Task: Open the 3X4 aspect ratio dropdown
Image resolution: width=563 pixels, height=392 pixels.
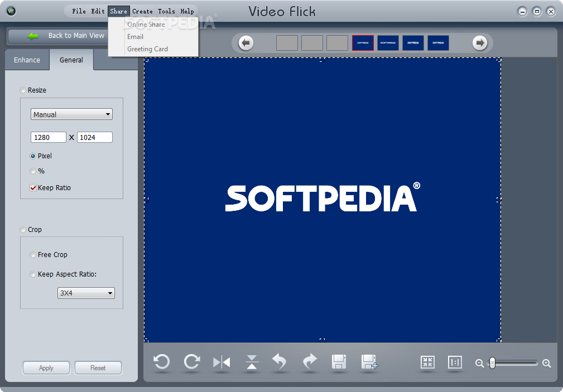Action: 86,293
